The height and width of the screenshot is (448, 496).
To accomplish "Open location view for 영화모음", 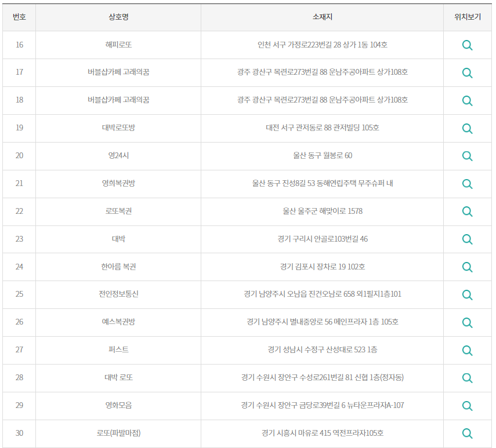I will (467, 406).
